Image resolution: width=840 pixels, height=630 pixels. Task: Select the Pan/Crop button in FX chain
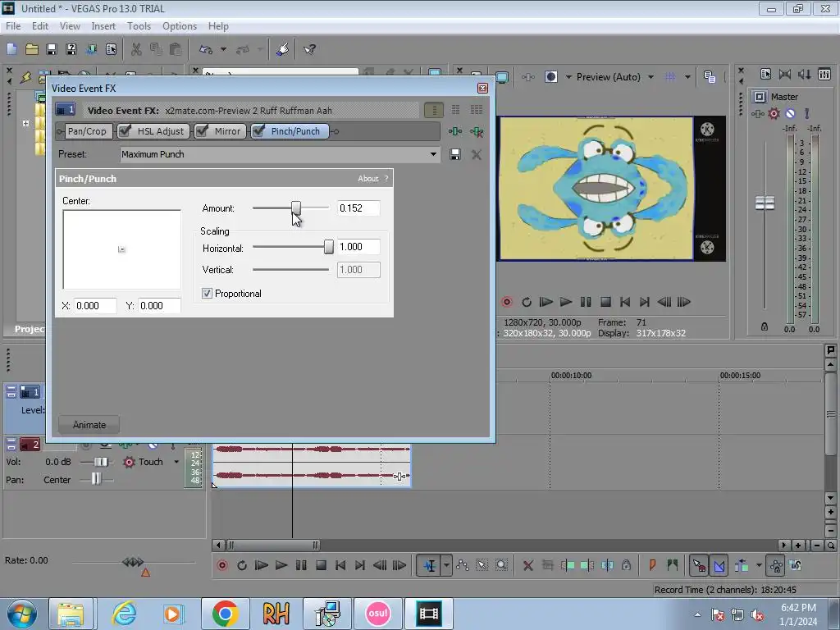[x=87, y=131]
